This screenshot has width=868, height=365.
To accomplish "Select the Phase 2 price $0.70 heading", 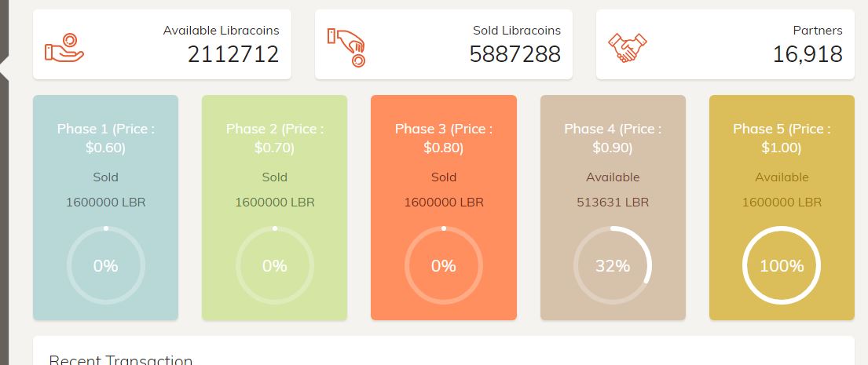I will click(x=274, y=137).
